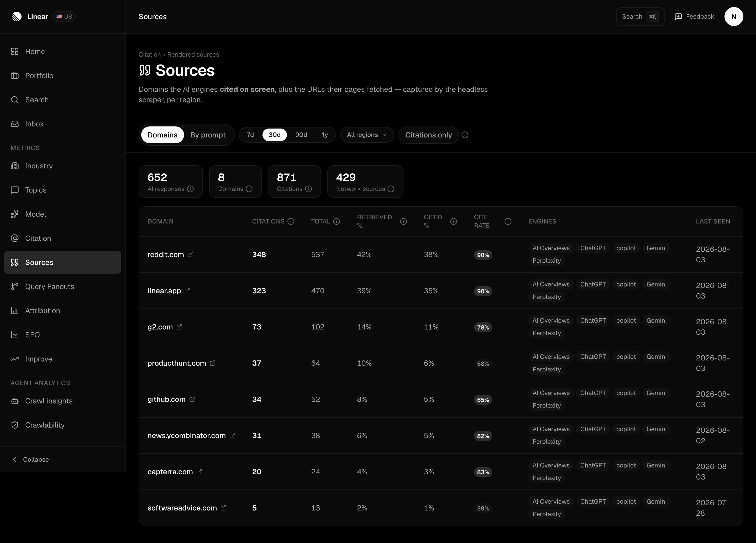Open US region selector badge
756x543 pixels.
[x=64, y=16]
